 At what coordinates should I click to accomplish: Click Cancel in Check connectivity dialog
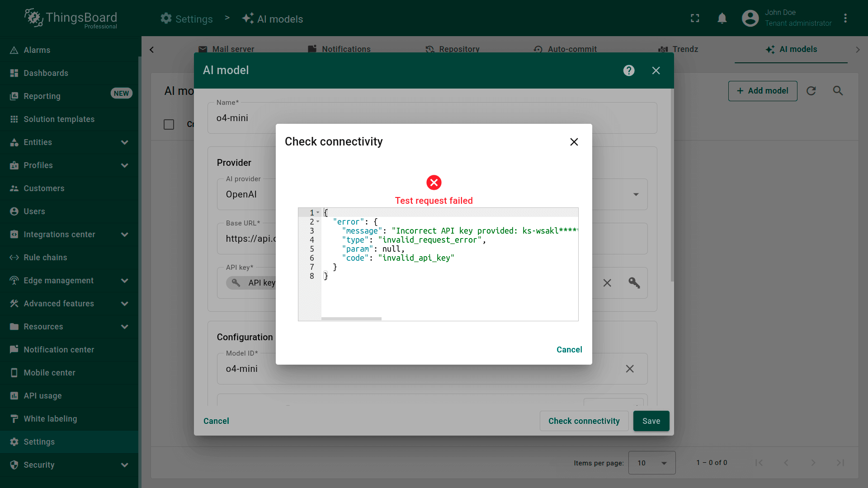click(x=569, y=350)
